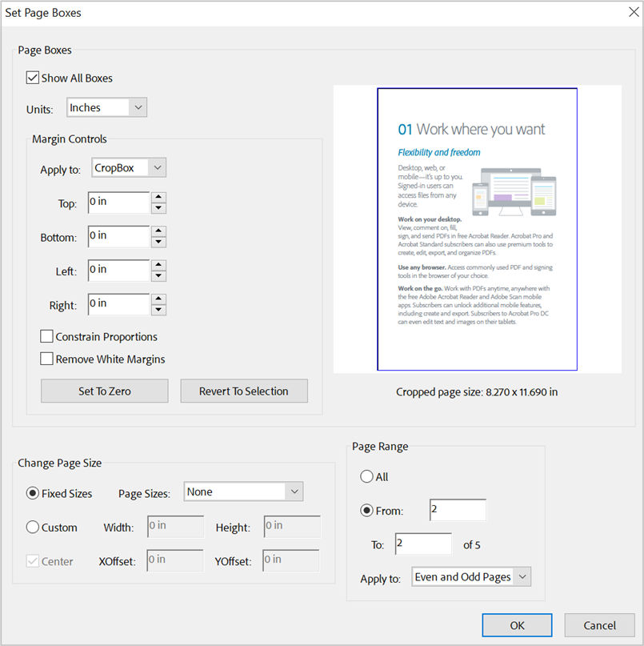Decrement the Top margin using its down arrow
The image size is (644, 646).
[x=158, y=207]
